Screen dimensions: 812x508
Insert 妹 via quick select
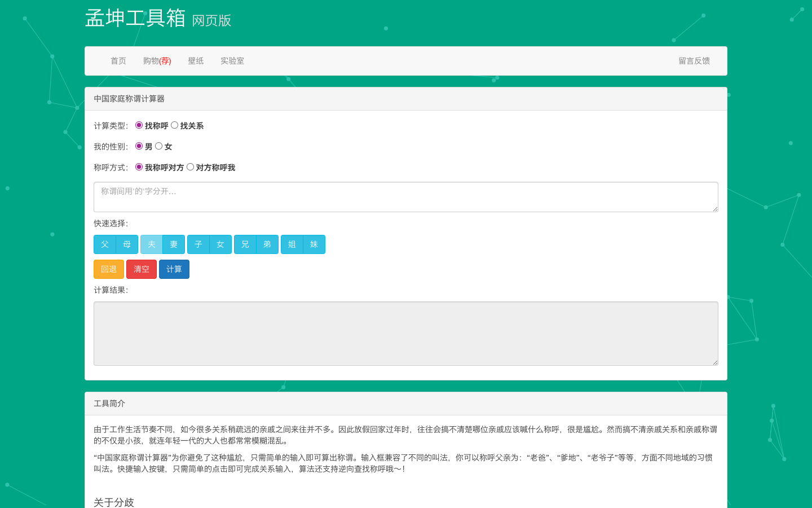tap(314, 244)
